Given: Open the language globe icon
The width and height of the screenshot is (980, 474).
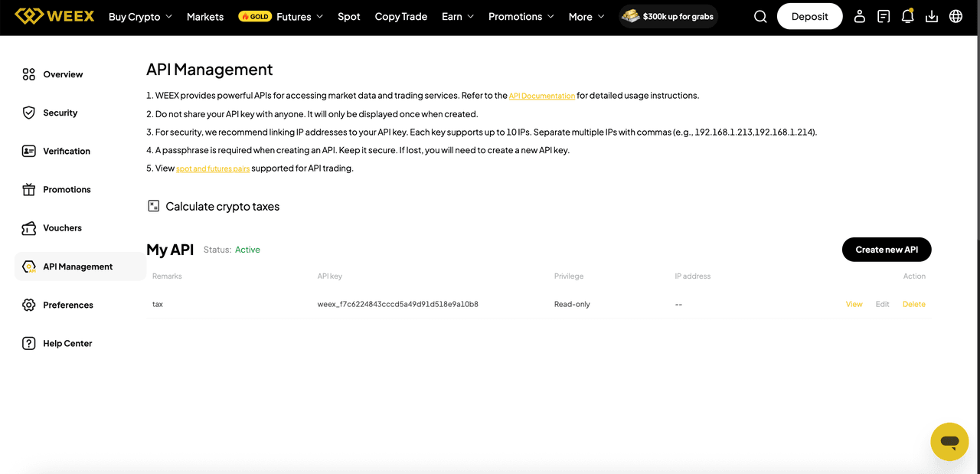Looking at the screenshot, I should (955, 16).
